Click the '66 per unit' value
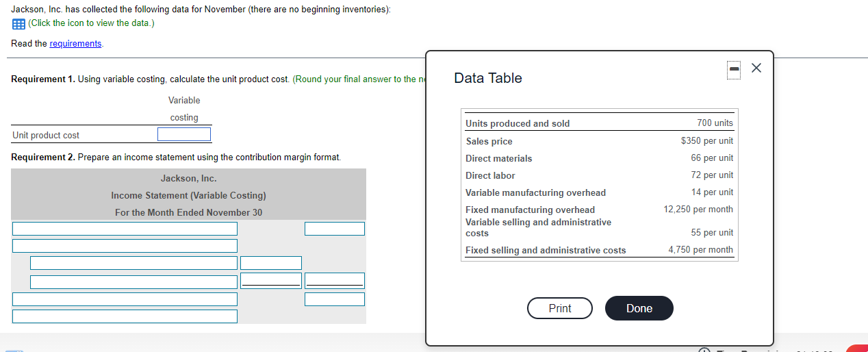 coord(712,158)
